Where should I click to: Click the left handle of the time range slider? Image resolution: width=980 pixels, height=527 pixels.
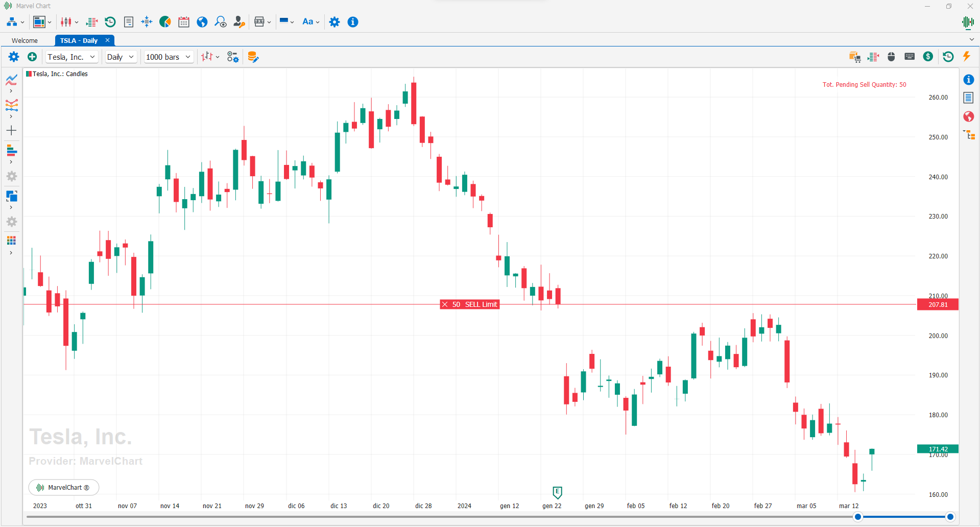click(858, 517)
